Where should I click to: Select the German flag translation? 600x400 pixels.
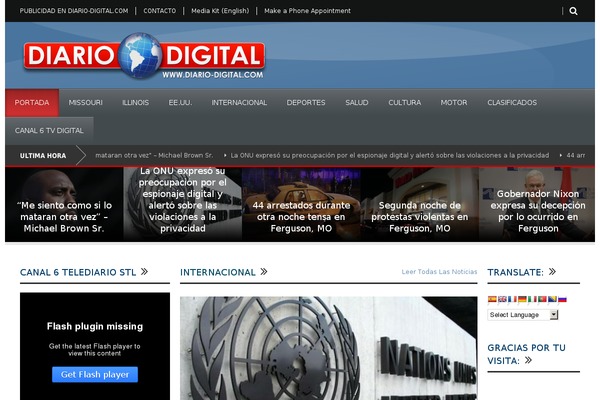pyautogui.click(x=522, y=299)
